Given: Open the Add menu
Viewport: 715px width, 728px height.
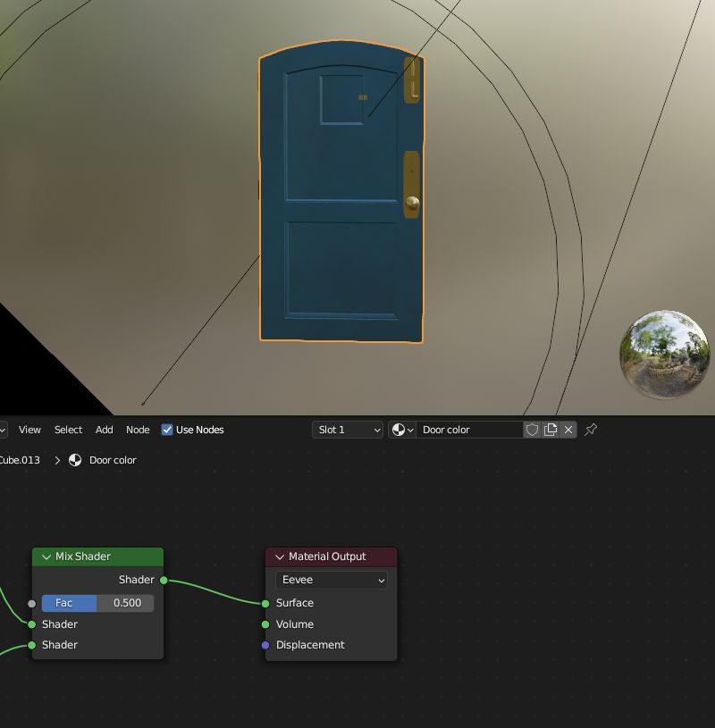Looking at the screenshot, I should coord(104,430).
